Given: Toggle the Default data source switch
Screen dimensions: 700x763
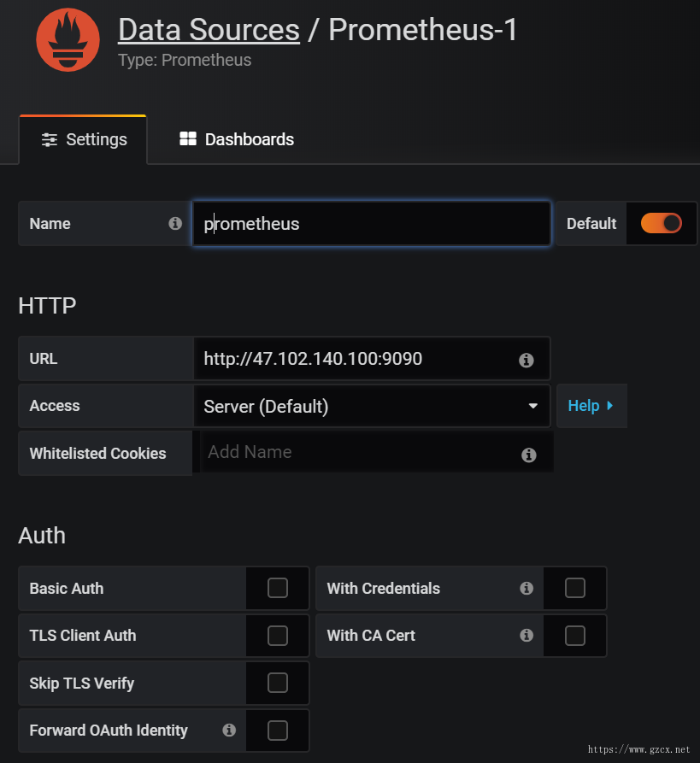Looking at the screenshot, I should [x=661, y=223].
